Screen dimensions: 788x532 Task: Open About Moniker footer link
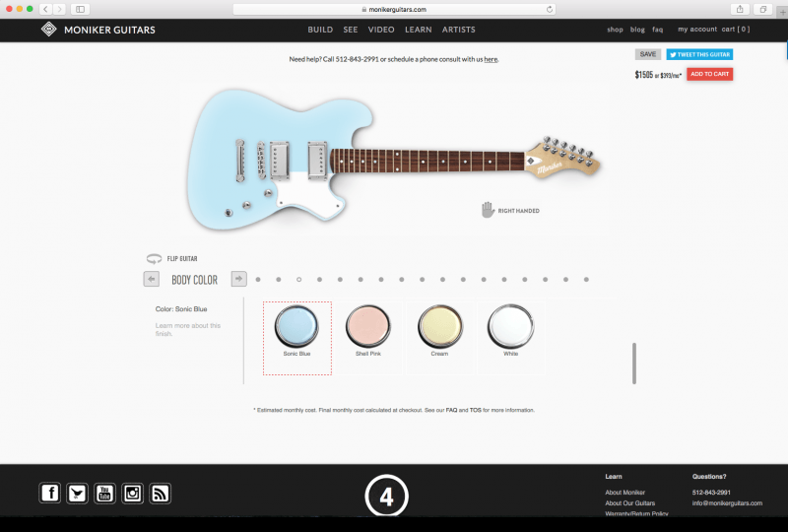click(x=625, y=493)
